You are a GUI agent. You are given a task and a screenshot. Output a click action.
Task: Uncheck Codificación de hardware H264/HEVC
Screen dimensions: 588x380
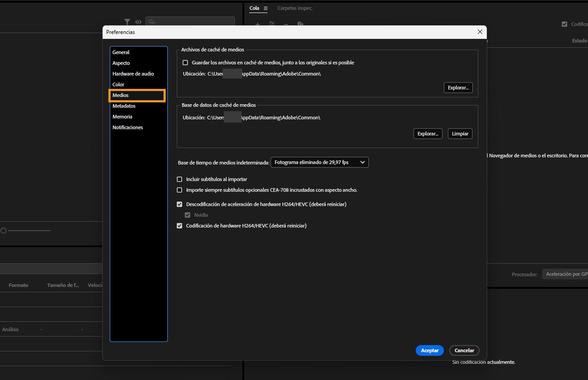click(179, 226)
